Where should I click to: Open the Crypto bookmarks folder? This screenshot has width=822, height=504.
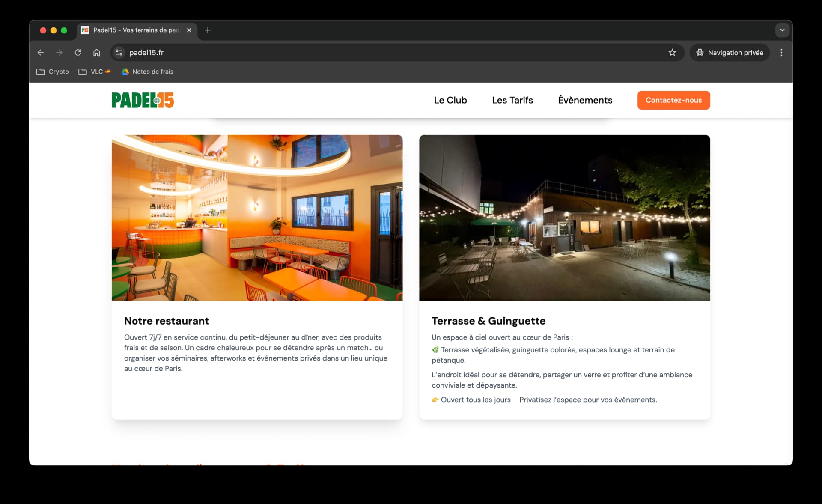coord(53,72)
